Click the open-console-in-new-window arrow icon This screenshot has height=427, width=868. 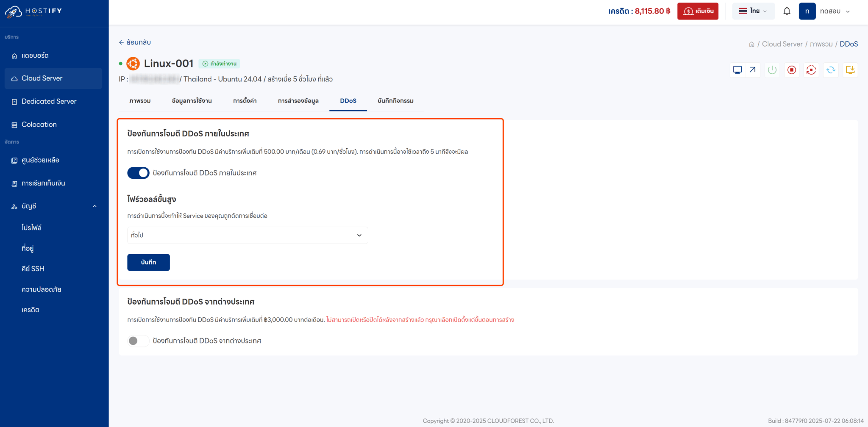[752, 69]
